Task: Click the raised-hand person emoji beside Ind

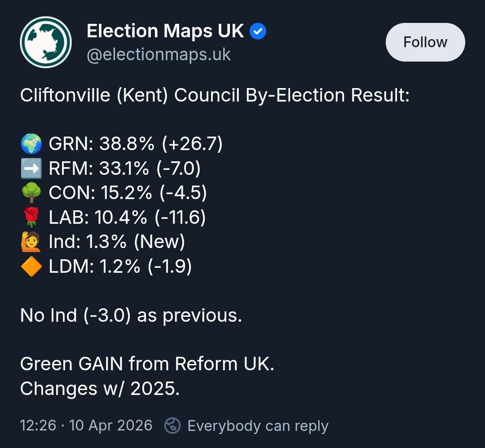Action: coord(31,241)
